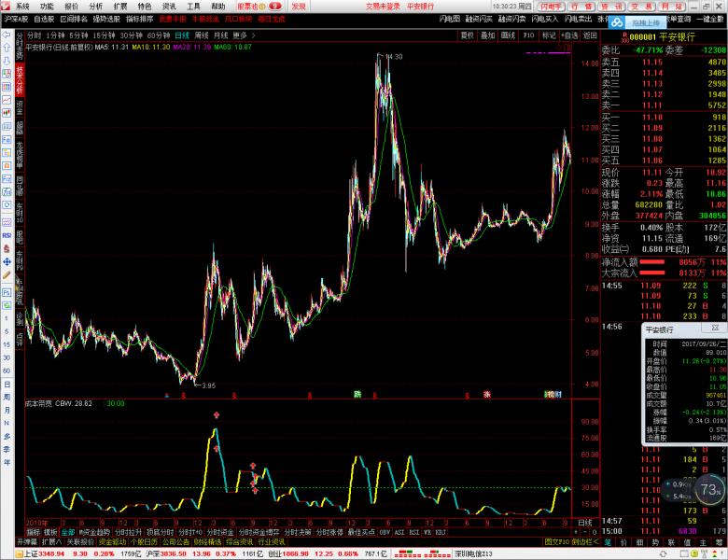Select the OBV indicator tab
728x560 pixels.
[x=385, y=532]
